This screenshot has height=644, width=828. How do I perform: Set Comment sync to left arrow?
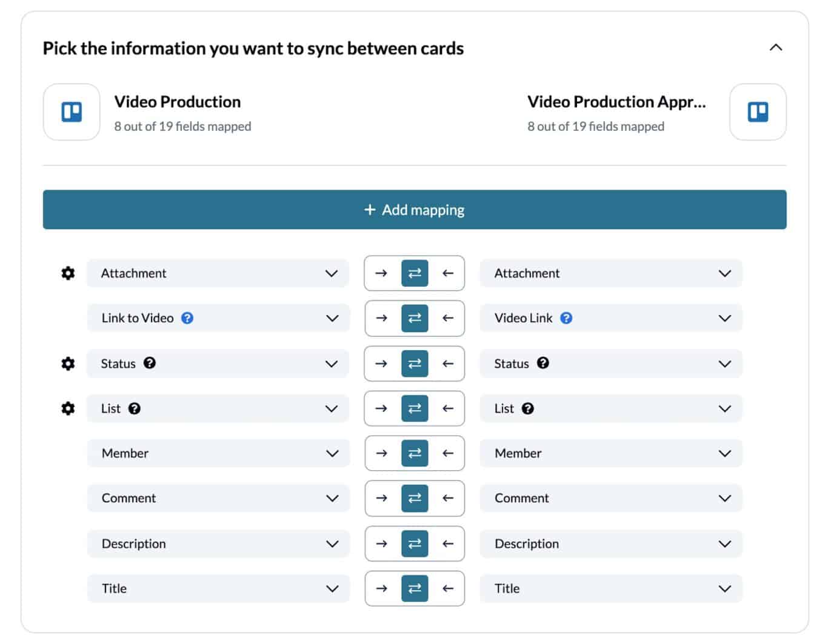point(448,498)
